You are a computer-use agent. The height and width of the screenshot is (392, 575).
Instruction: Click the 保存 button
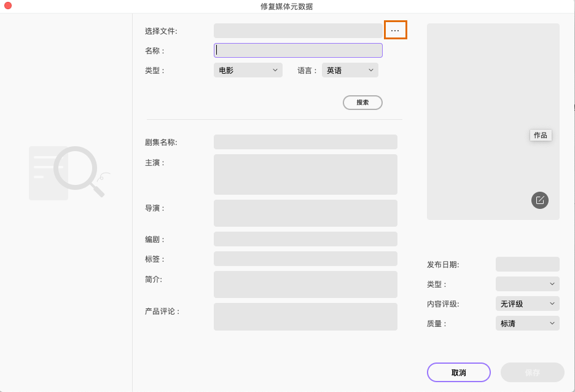(x=532, y=372)
